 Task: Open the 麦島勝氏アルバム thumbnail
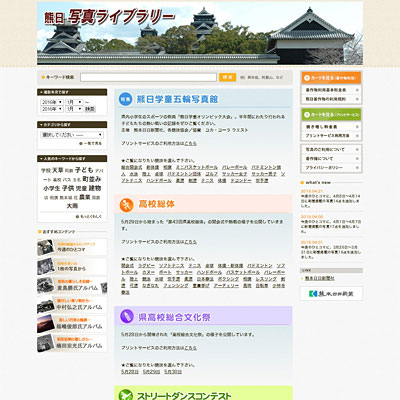pyautogui.click(x=72, y=286)
